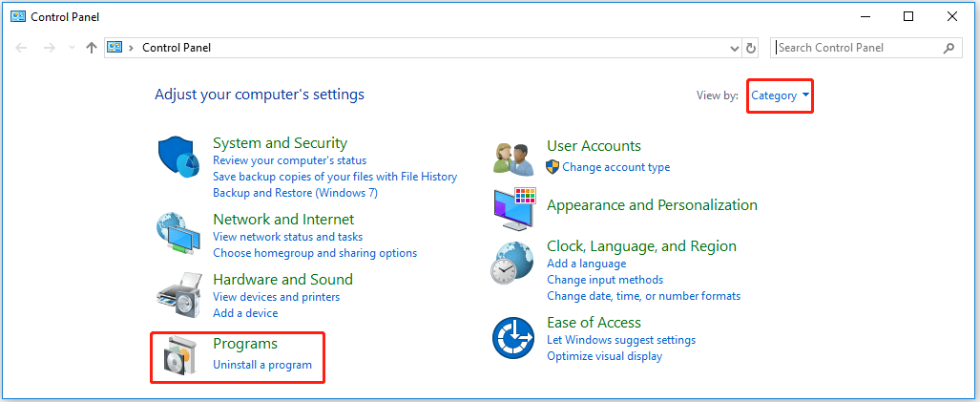Click Change date, time, or number formats

(x=643, y=296)
